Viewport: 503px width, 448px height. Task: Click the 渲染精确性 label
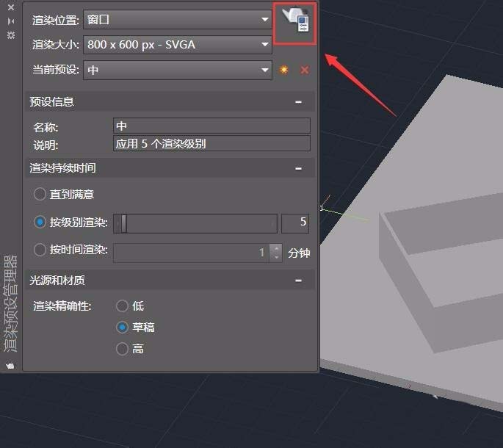click(62, 306)
